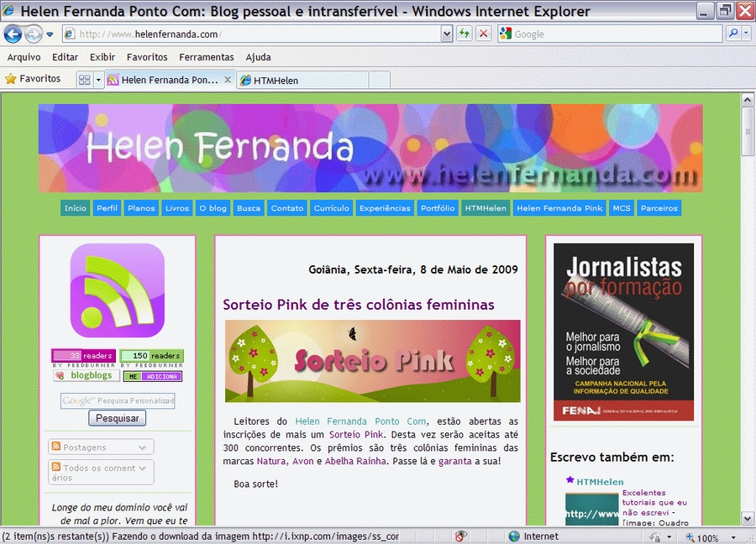The height and width of the screenshot is (544, 756).
Task: Open Quick Tabs with the tiles icon
Action: click(x=84, y=79)
